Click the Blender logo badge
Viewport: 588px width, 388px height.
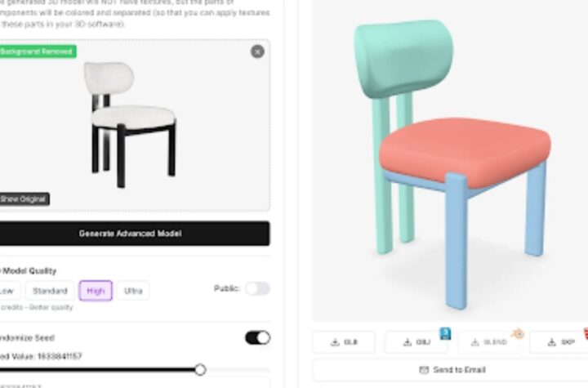pyautogui.click(x=518, y=332)
